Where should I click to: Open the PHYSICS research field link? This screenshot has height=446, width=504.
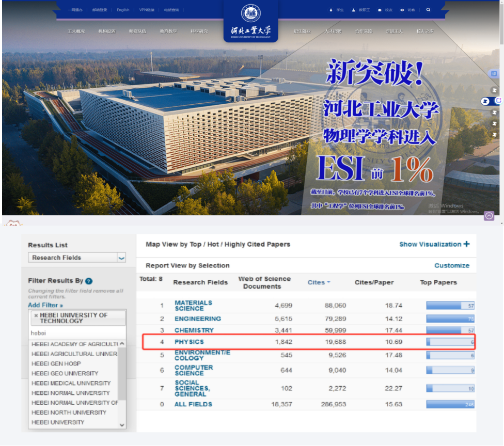[x=189, y=342]
